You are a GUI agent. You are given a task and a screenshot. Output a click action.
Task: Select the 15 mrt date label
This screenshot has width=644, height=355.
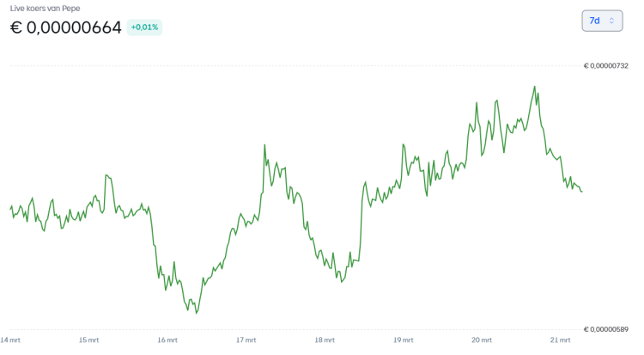88,340
